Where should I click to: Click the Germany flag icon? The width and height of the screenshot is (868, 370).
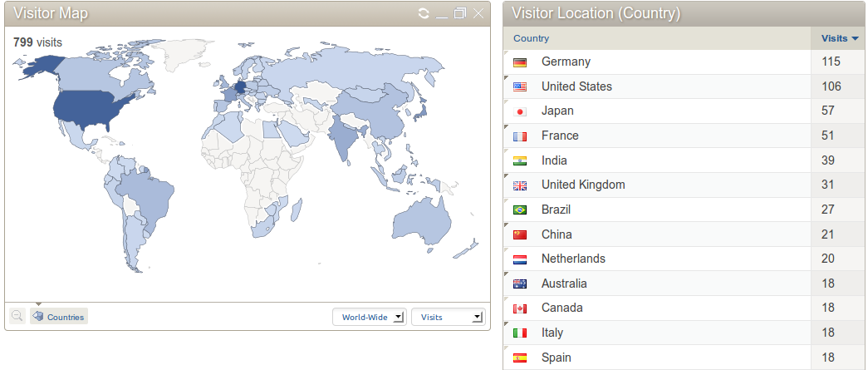tap(520, 62)
